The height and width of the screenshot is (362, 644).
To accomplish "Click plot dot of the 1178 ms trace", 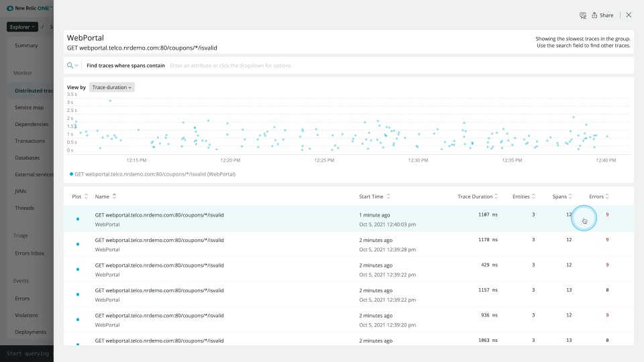I will tap(78, 244).
